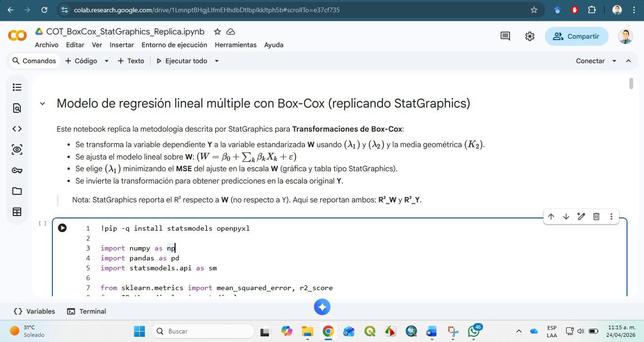
Task: Open the data table explorer sidebar icon
Action: pyautogui.click(x=17, y=212)
